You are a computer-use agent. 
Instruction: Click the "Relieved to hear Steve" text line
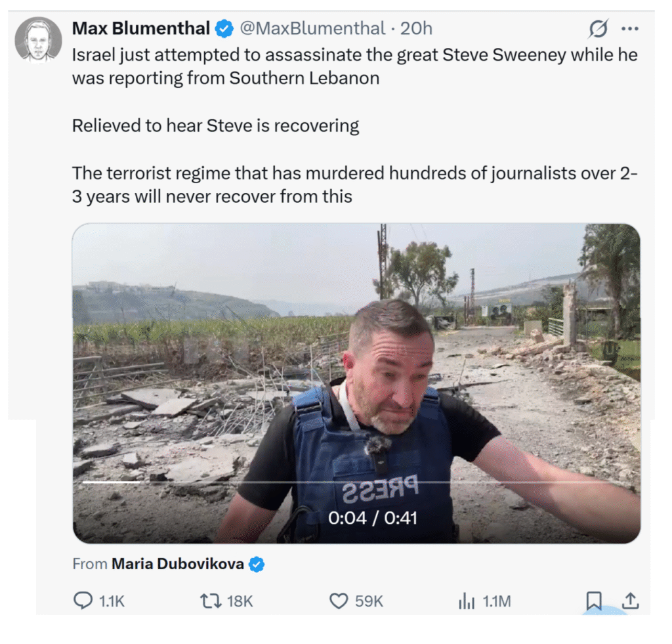tap(215, 125)
